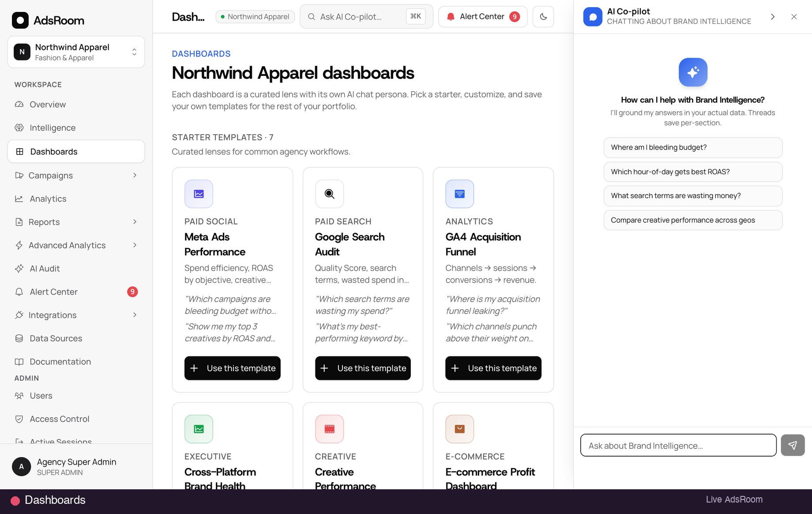Open the GA4 Acquisition Funnel title

tap(483, 244)
